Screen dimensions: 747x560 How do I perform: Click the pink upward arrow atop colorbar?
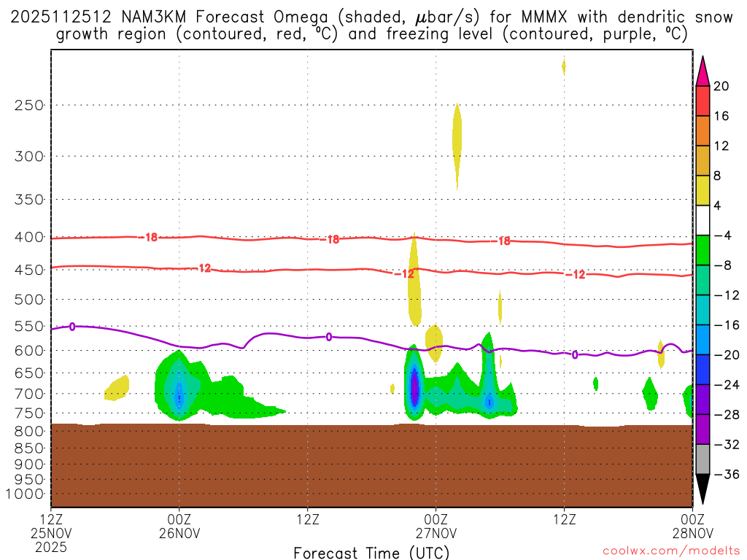pos(703,71)
